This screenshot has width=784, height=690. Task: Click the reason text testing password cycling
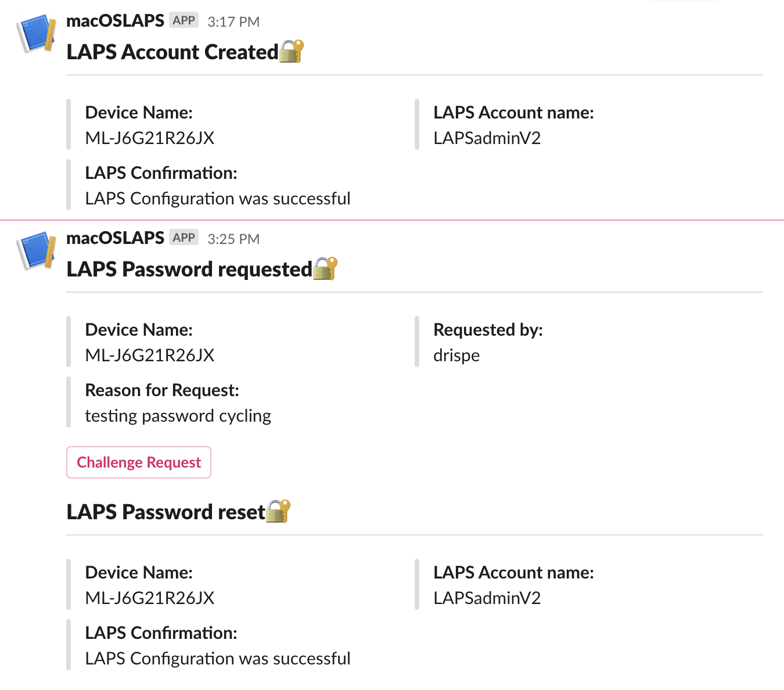point(178,416)
